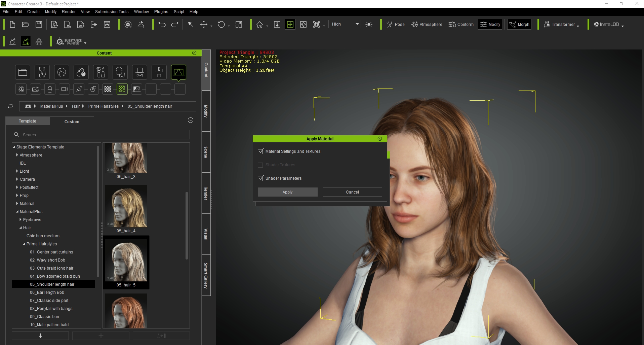644x345 pixels.
Task: Click the redo arrow icon
Action: tap(175, 24)
